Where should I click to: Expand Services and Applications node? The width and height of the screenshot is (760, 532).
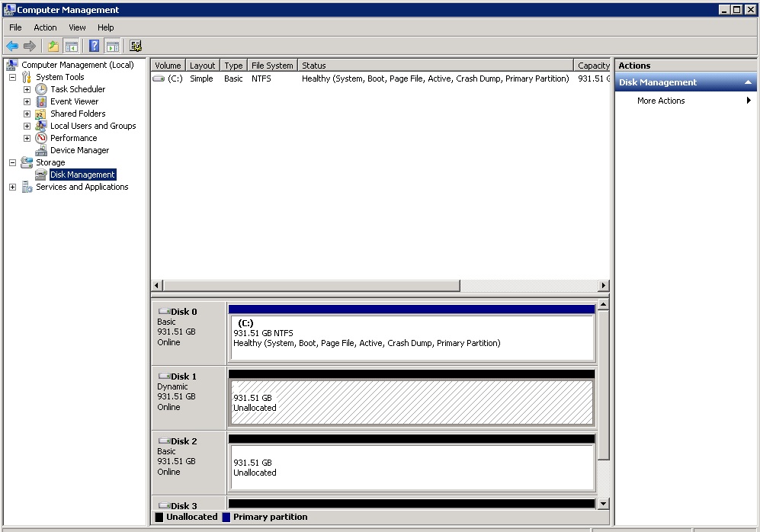13,187
